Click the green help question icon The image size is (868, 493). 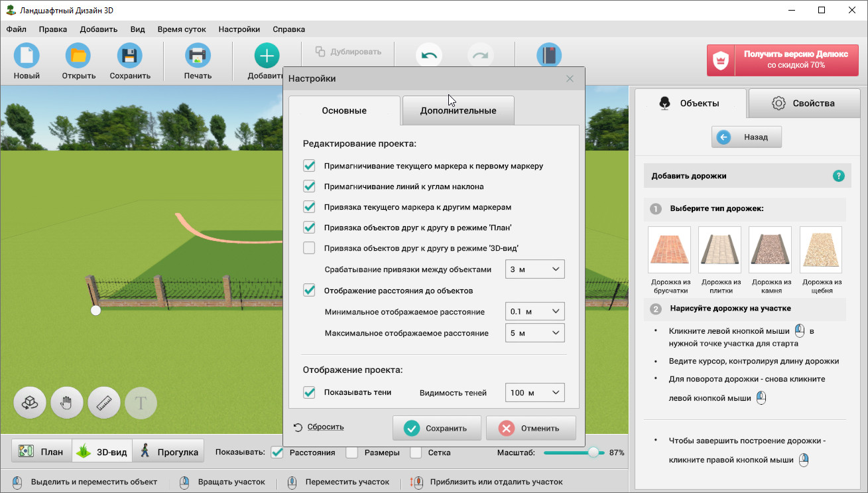point(838,176)
